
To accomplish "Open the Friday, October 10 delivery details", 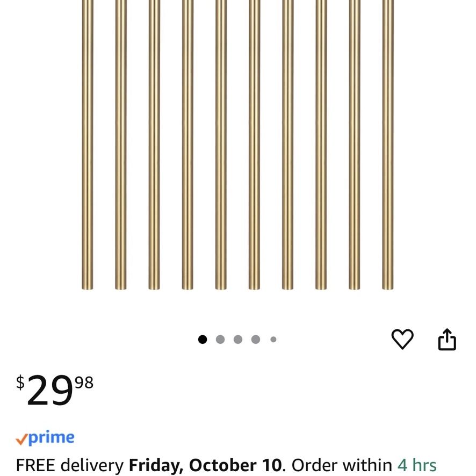I will tap(206, 465).
